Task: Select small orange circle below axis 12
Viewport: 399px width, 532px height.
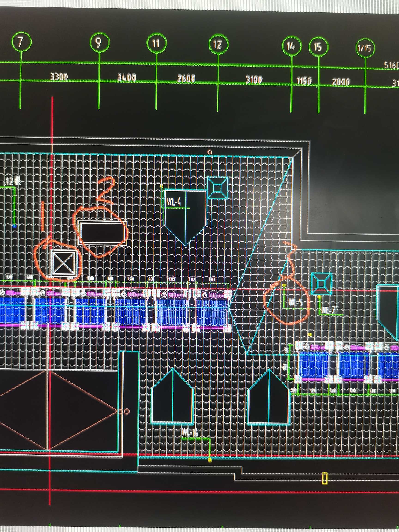Action: tap(210, 152)
